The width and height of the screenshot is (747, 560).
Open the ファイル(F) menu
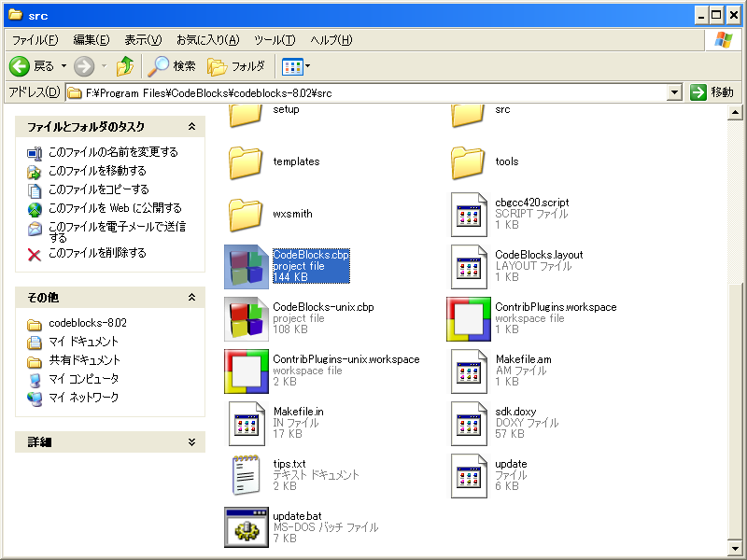click(35, 40)
